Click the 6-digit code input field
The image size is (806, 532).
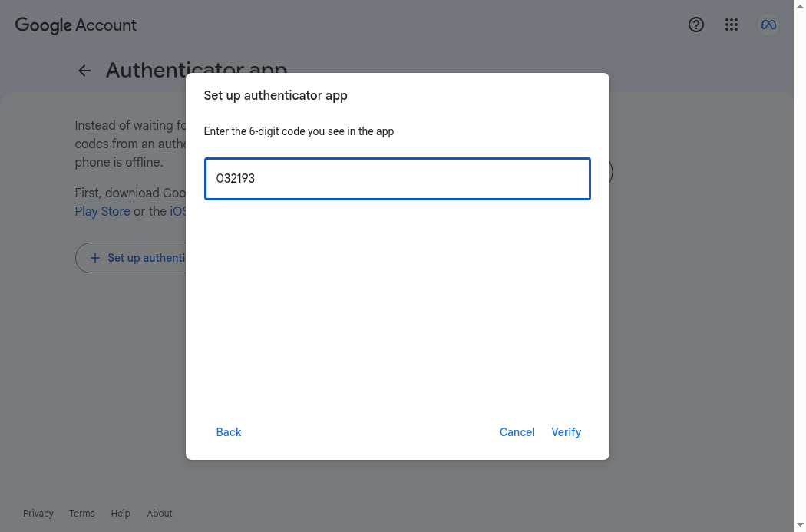(398, 179)
